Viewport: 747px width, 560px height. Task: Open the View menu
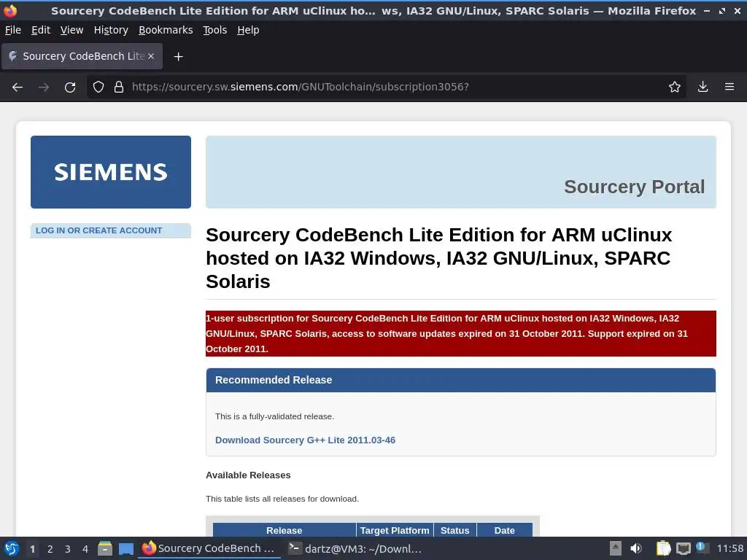(71, 30)
